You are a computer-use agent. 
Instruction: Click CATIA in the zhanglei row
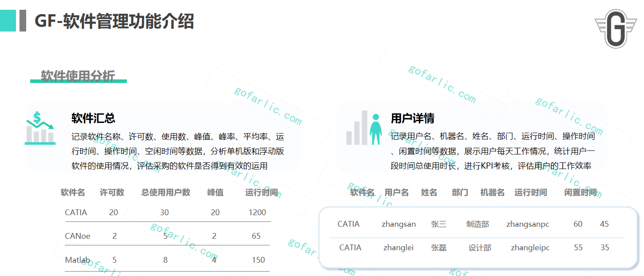pos(350,248)
